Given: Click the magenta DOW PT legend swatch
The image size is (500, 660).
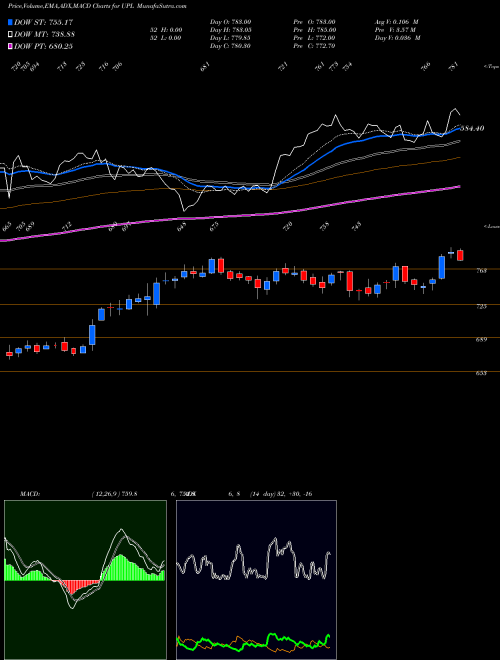Looking at the screenshot, I should coord(11,46).
